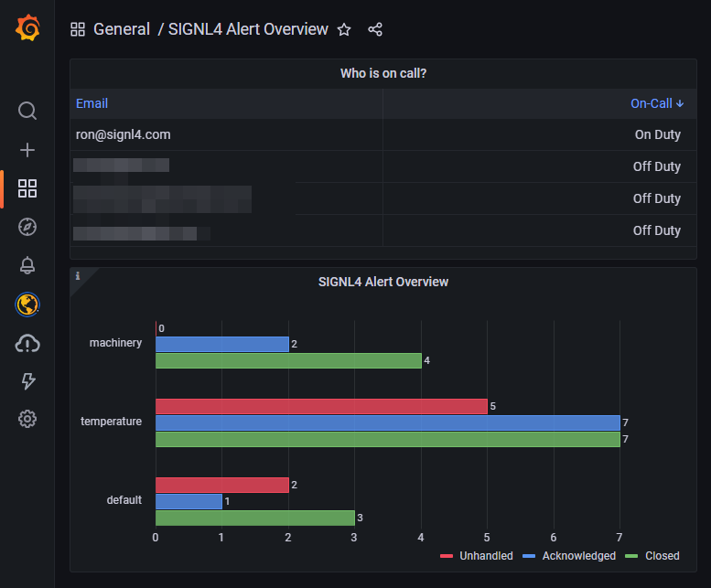Click the info corner icon on Alert Overview panel

click(x=78, y=276)
